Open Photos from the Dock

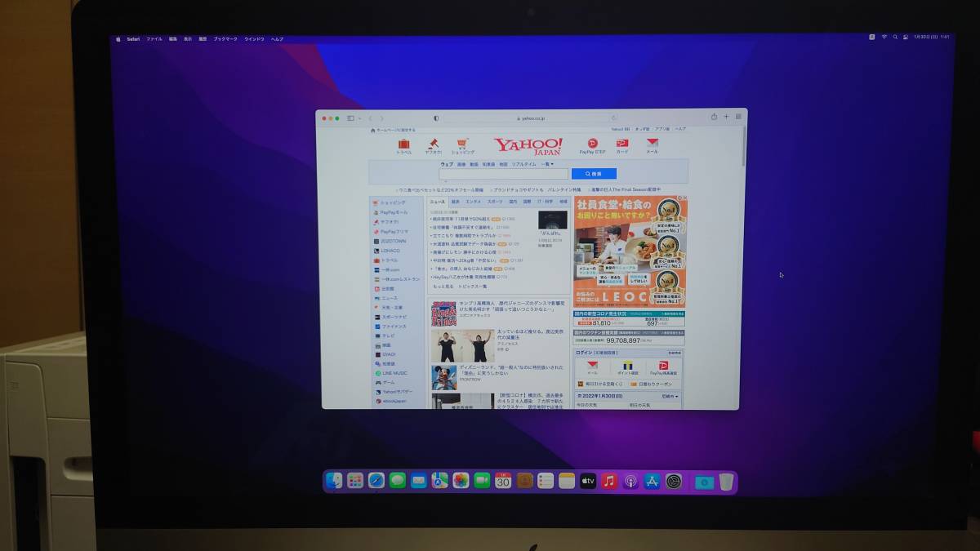tap(461, 481)
